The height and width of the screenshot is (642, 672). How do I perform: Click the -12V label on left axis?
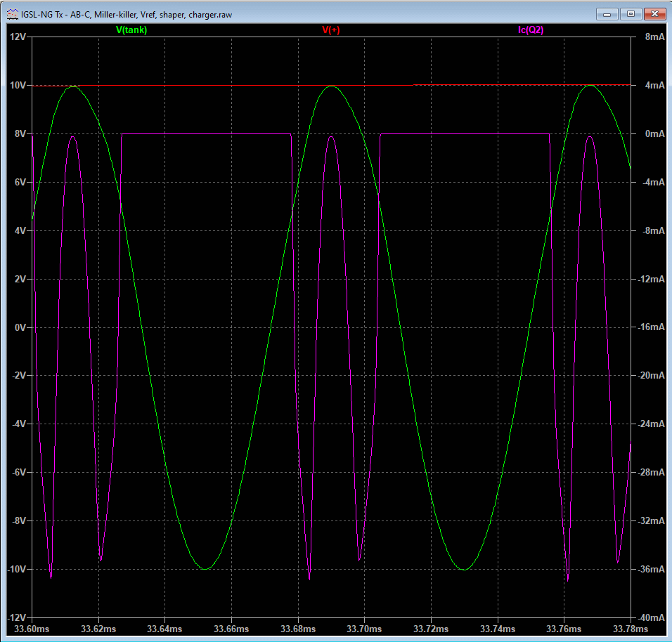click(16, 617)
